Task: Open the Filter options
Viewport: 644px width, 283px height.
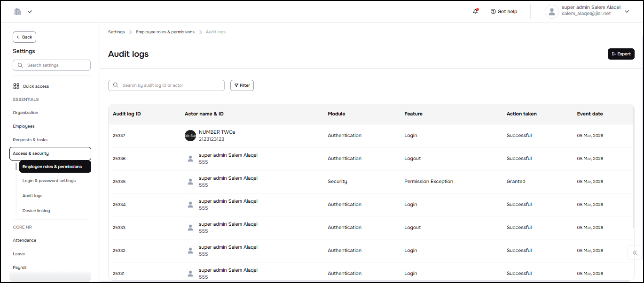Action: click(242, 85)
